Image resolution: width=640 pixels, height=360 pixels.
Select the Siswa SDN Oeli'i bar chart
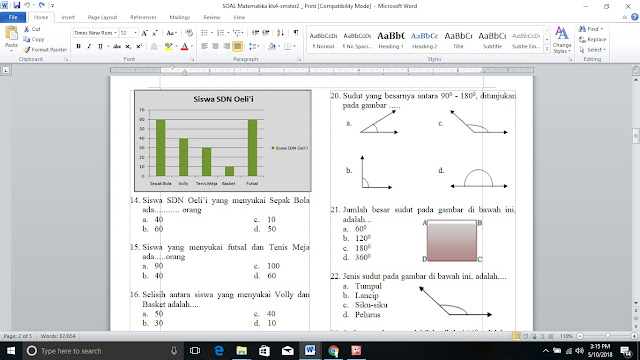point(223,141)
